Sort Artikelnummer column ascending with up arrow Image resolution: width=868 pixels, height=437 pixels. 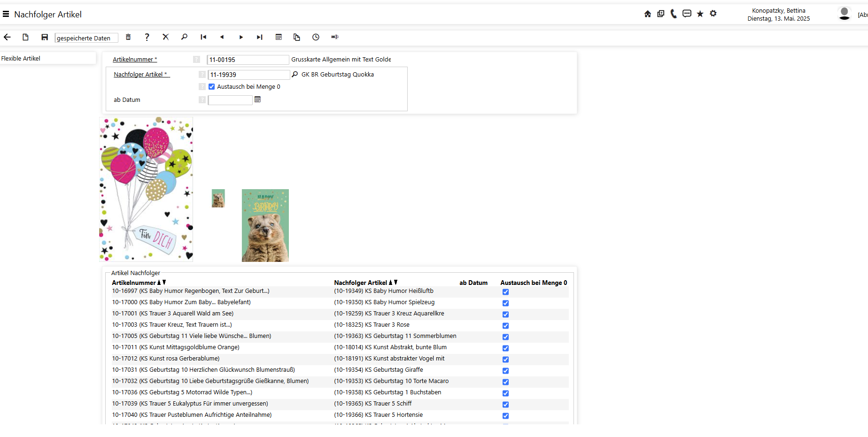click(x=159, y=283)
